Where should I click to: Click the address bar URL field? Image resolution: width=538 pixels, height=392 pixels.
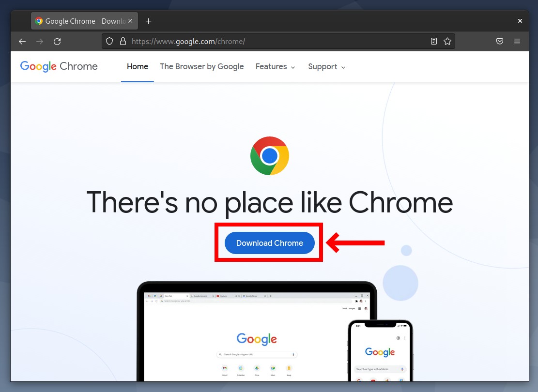point(278,42)
